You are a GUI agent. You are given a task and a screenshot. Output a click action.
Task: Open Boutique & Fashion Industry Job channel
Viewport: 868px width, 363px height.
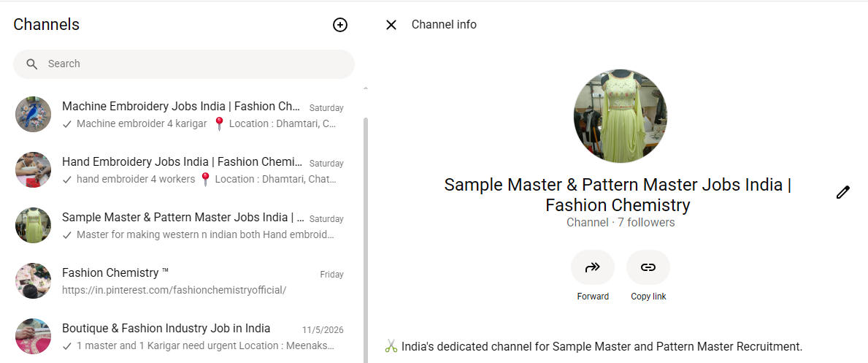[180, 337]
